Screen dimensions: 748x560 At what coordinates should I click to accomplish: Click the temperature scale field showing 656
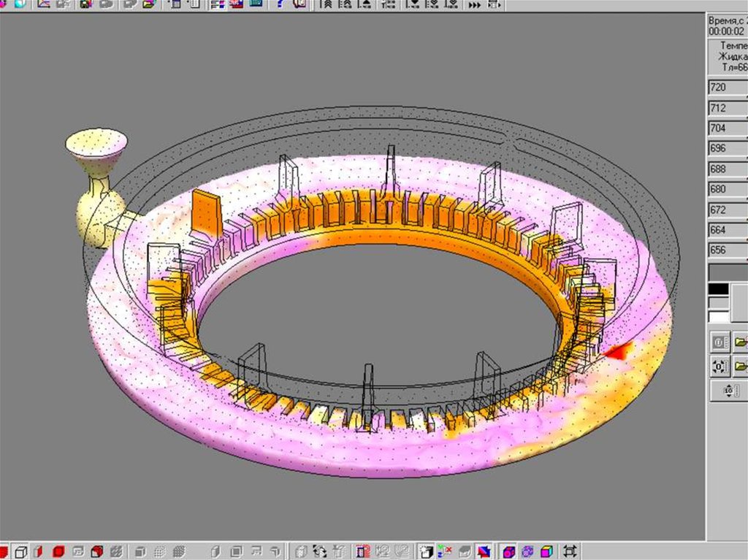[x=728, y=250]
